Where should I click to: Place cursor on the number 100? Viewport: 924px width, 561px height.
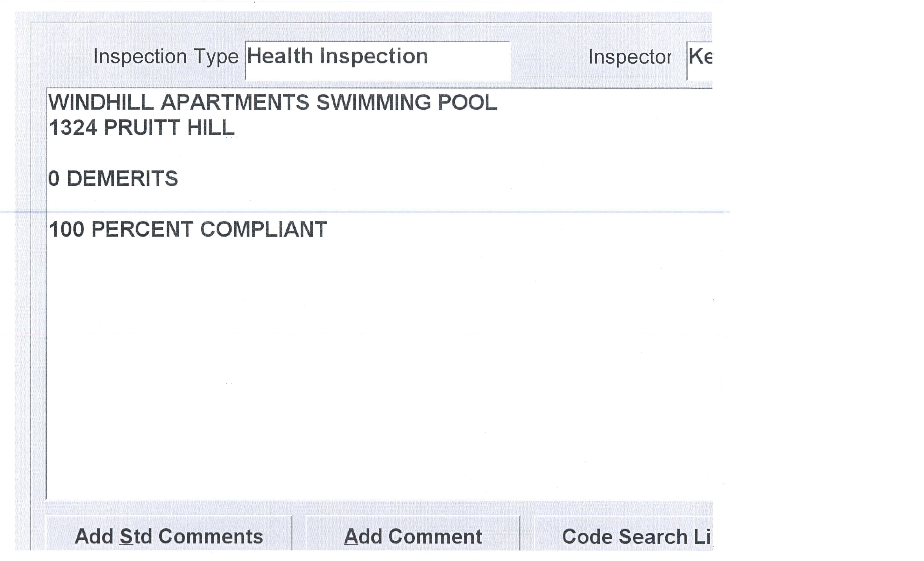[66, 229]
